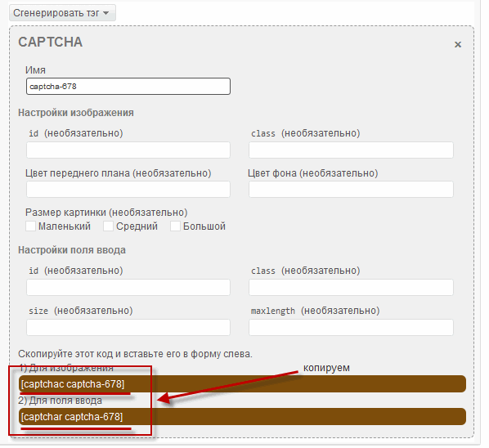This screenshot has width=489, height=448.
Task: Open the Сгенерировать тэг dropdown
Action: click(63, 13)
